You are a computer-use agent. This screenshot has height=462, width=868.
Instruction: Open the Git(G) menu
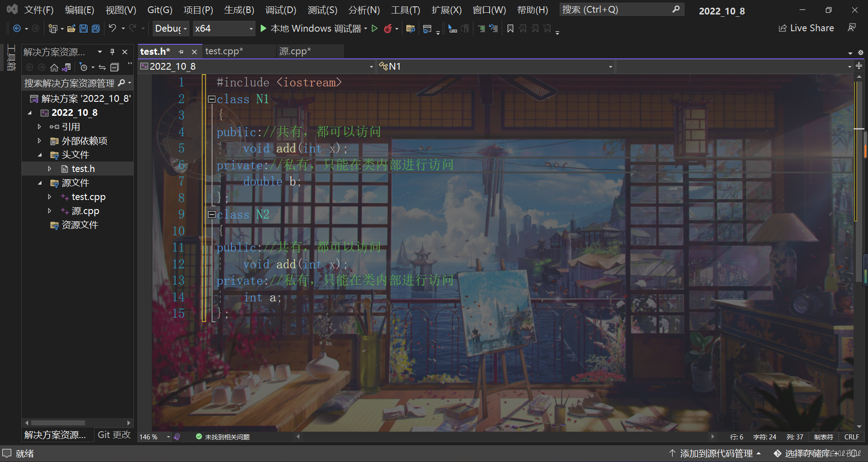pyautogui.click(x=160, y=10)
